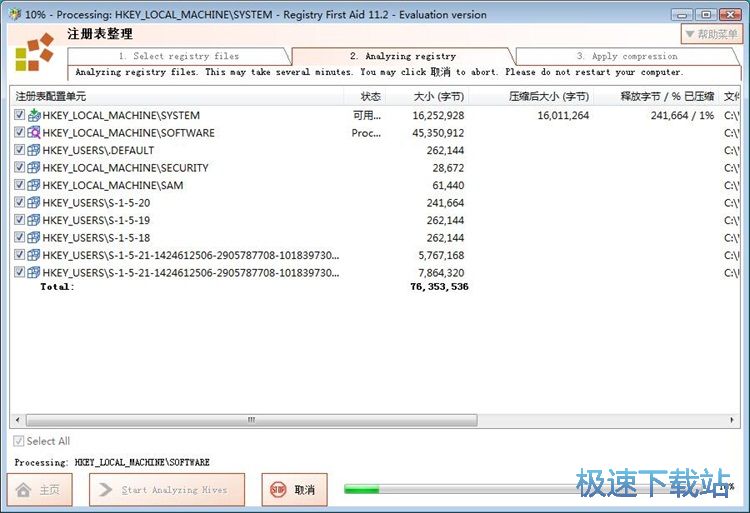Click the Start Analyzing Hives button
Viewport: 750px width, 513px height.
pyautogui.click(x=167, y=490)
